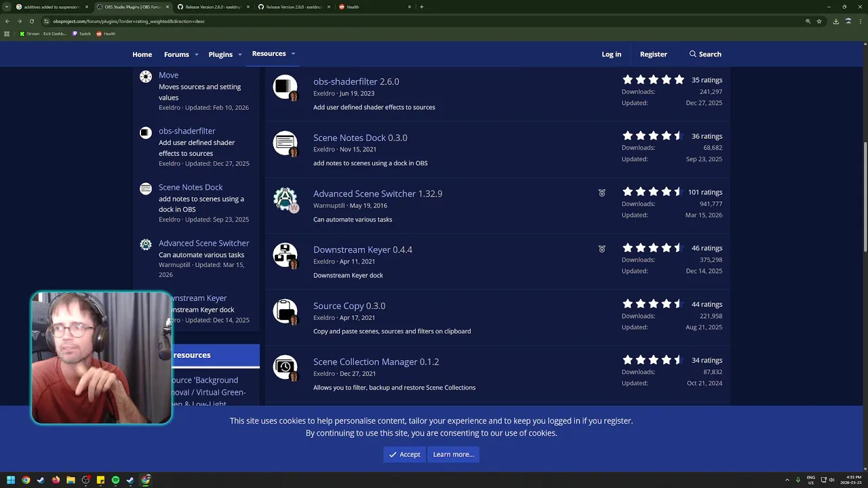
Task: Open the Resources nav item
Action: coord(269,54)
